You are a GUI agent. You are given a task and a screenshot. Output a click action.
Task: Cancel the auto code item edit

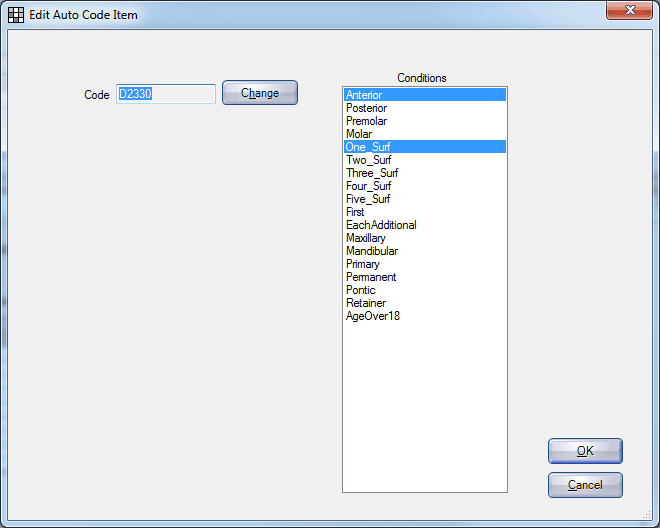[x=585, y=485]
